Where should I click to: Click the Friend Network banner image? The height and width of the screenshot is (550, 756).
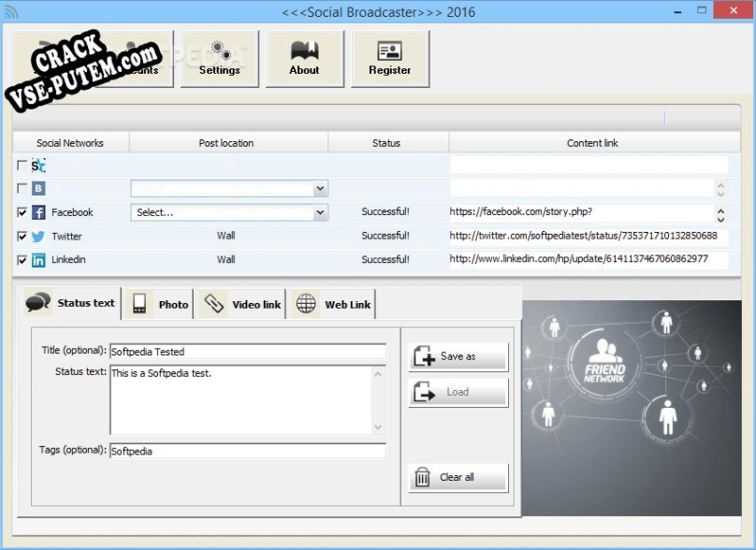(x=632, y=408)
